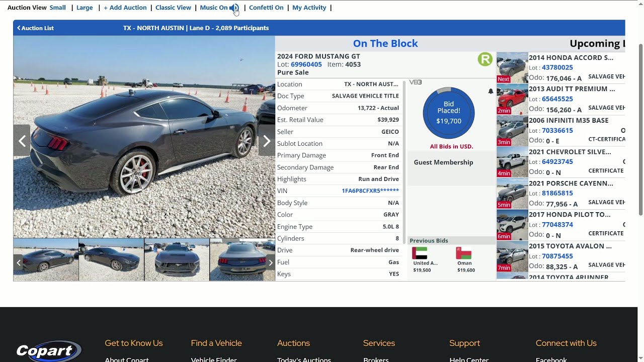This screenshot has width=644, height=362.
Task: Click Connect with Us footer heading
Action: (566, 343)
